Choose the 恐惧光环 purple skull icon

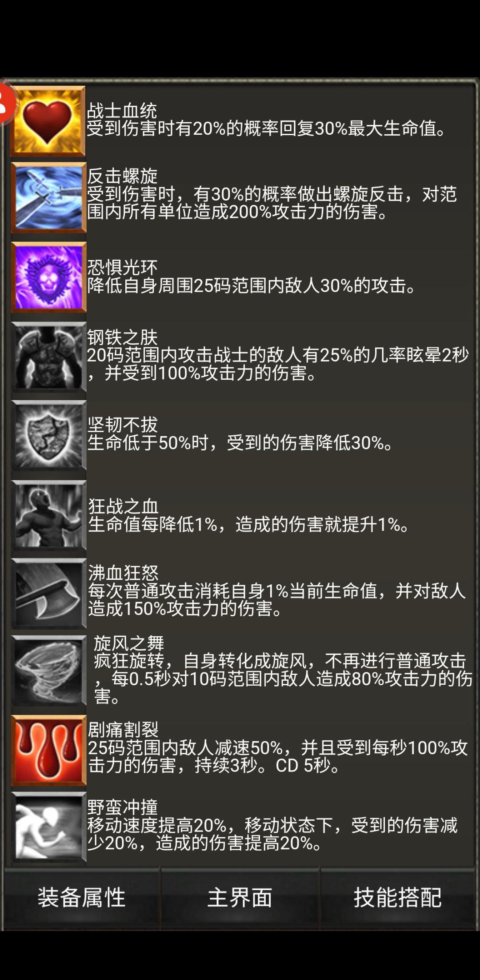pyautogui.click(x=48, y=277)
